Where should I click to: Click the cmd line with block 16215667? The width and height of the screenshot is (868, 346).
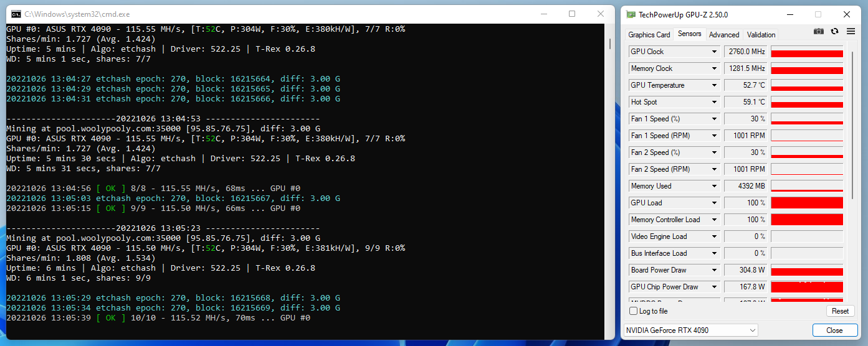pos(173,199)
